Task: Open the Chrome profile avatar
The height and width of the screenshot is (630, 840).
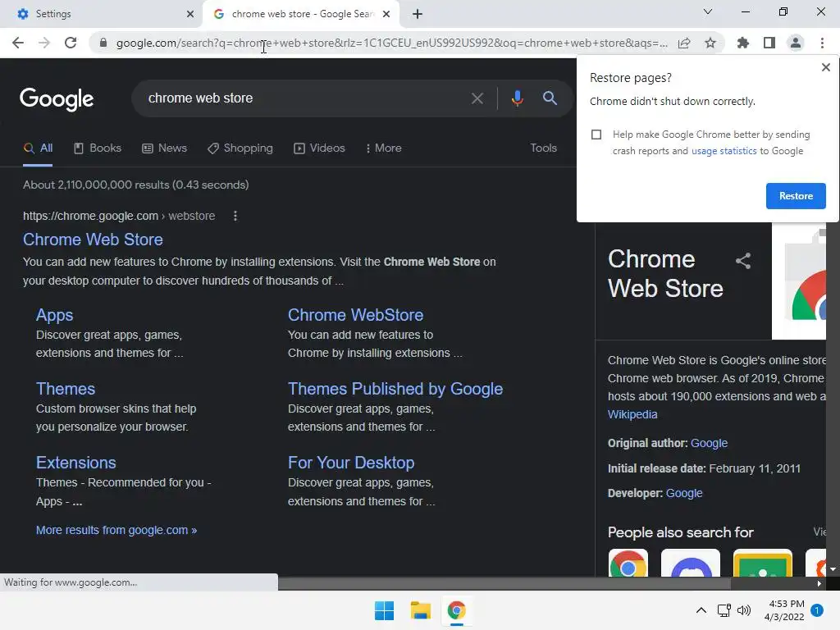Action: (796, 43)
